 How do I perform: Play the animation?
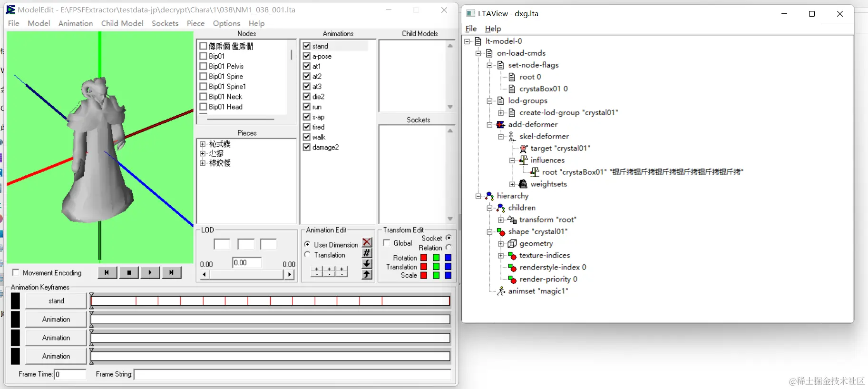point(150,272)
